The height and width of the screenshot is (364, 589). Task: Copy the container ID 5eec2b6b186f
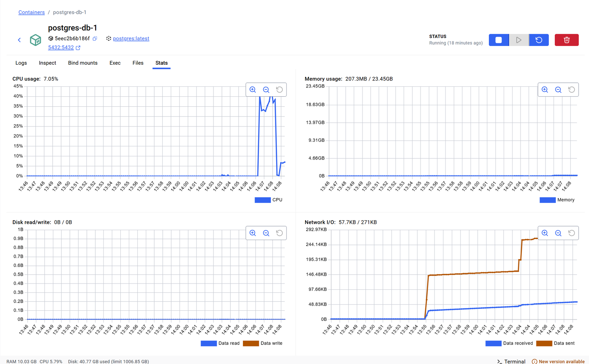[95, 39]
